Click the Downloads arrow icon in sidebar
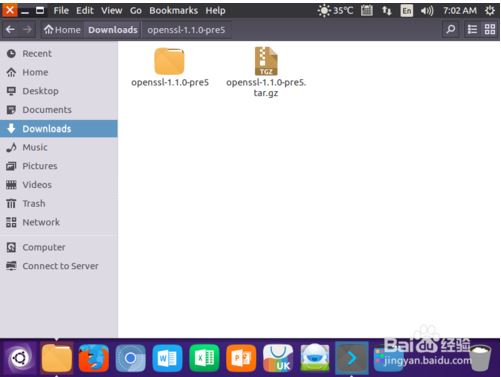This screenshot has height=377, width=501. [x=11, y=129]
